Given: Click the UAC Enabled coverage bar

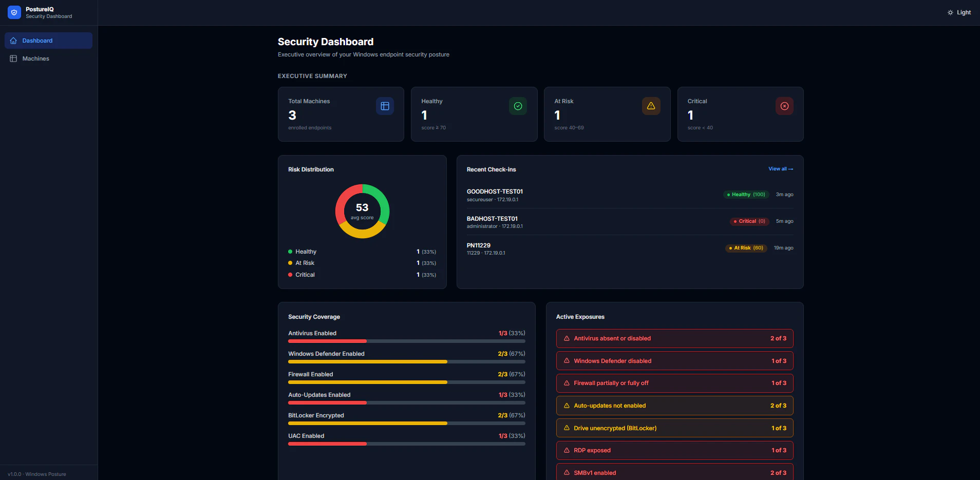Looking at the screenshot, I should click(407, 444).
